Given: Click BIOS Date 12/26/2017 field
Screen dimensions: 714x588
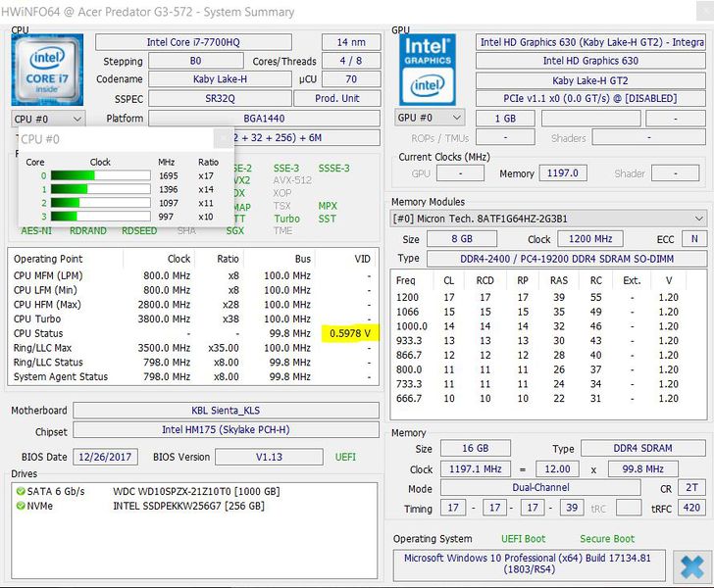Looking at the screenshot, I should click(105, 457).
